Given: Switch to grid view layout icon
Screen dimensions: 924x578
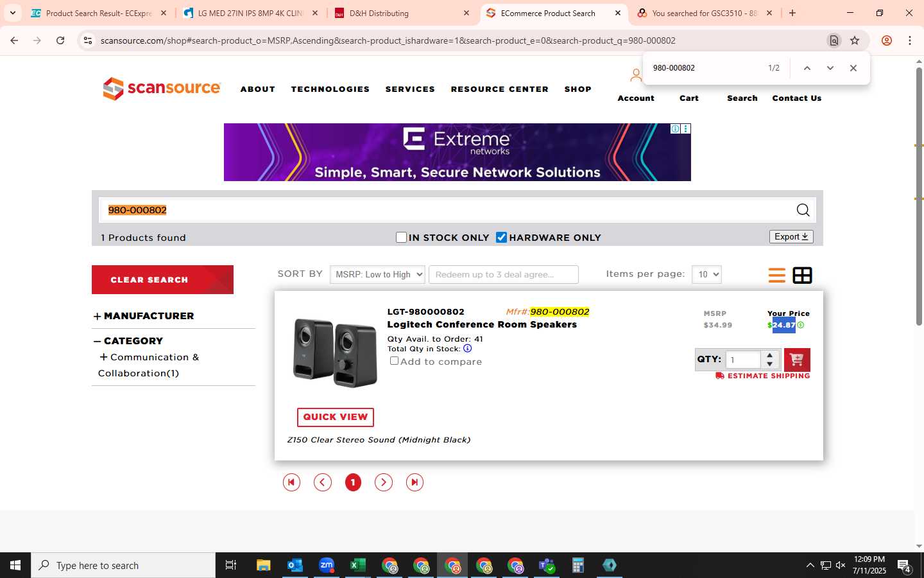Looking at the screenshot, I should pyautogui.click(x=802, y=275).
